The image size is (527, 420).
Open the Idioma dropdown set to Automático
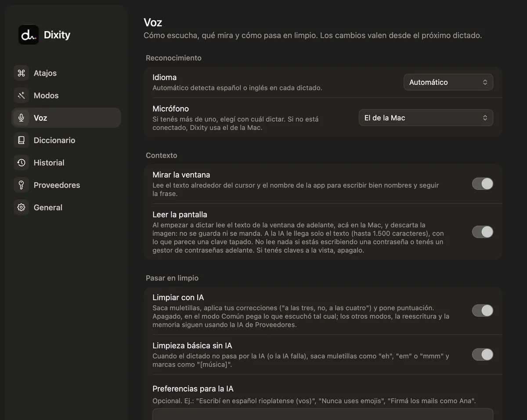pos(448,82)
